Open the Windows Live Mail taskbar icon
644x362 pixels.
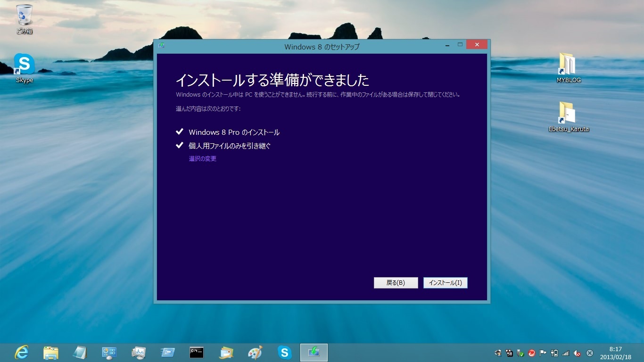(226, 352)
